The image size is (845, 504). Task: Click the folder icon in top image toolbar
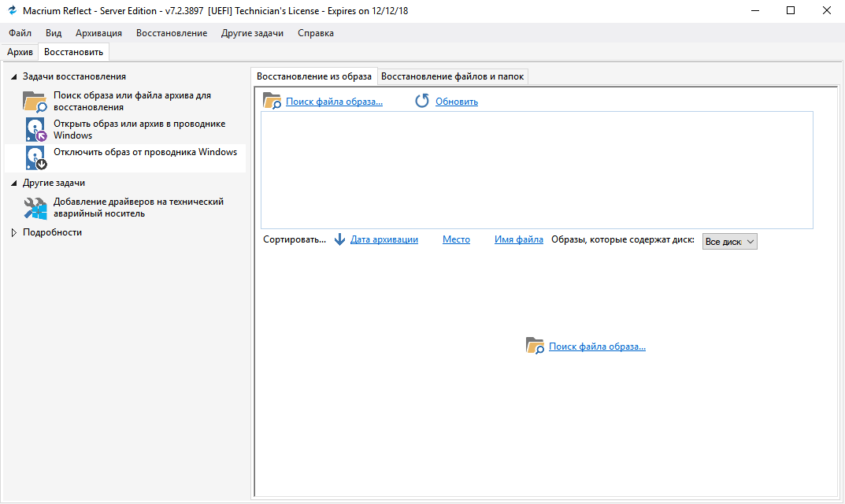(272, 101)
